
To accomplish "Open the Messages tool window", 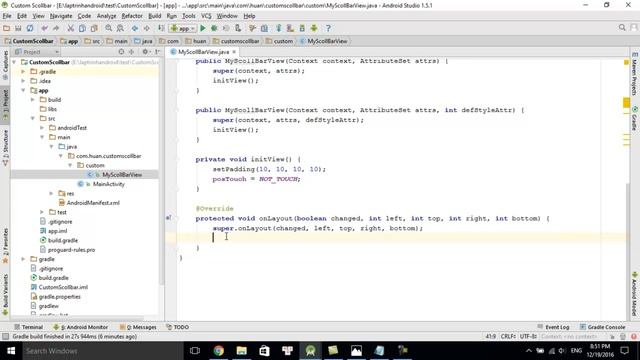I will pos(138,327).
